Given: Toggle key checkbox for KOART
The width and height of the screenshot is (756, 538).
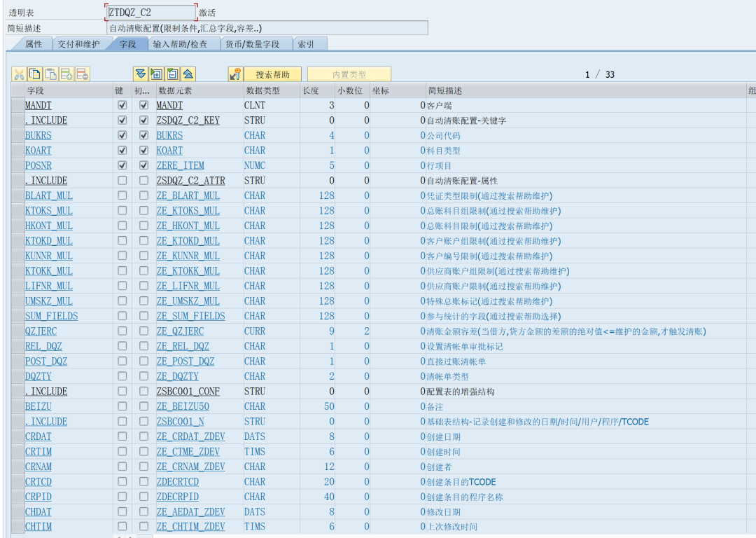Looking at the screenshot, I should [x=122, y=150].
